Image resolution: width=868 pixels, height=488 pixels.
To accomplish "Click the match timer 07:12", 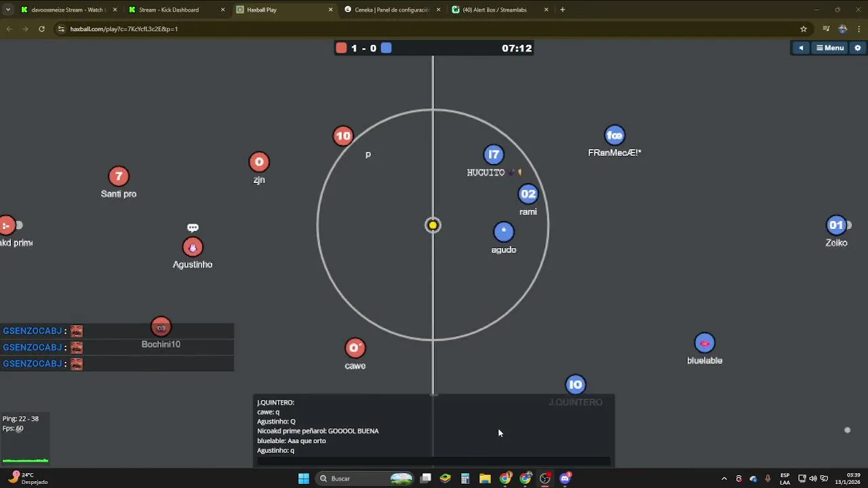I will pyautogui.click(x=517, y=48).
